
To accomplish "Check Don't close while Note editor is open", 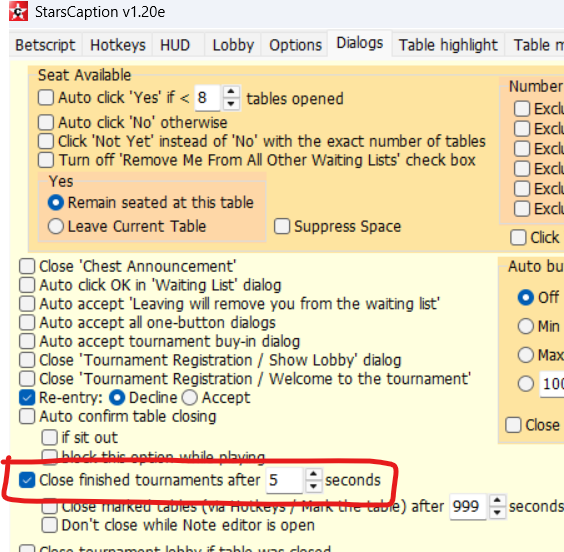I will click(x=50, y=525).
